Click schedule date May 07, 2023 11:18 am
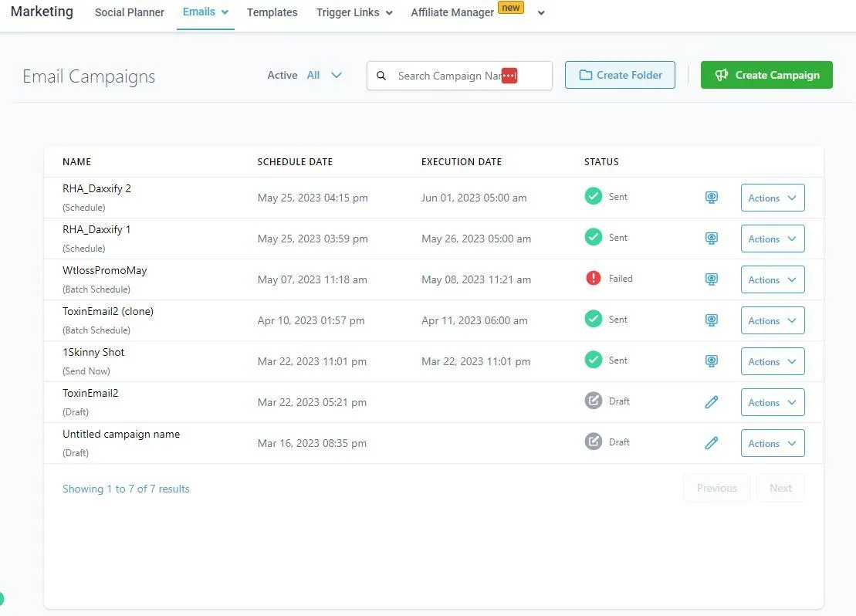This screenshot has width=856, height=616. pyautogui.click(x=313, y=279)
